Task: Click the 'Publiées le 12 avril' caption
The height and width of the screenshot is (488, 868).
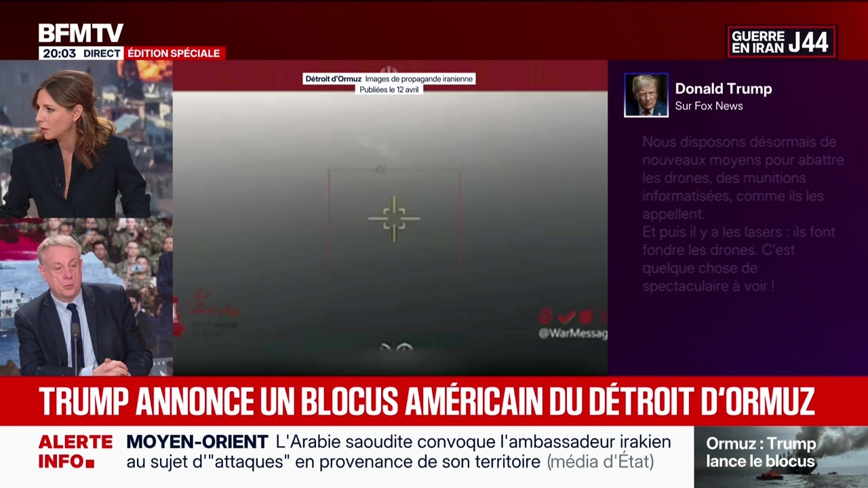Action: 389,89
